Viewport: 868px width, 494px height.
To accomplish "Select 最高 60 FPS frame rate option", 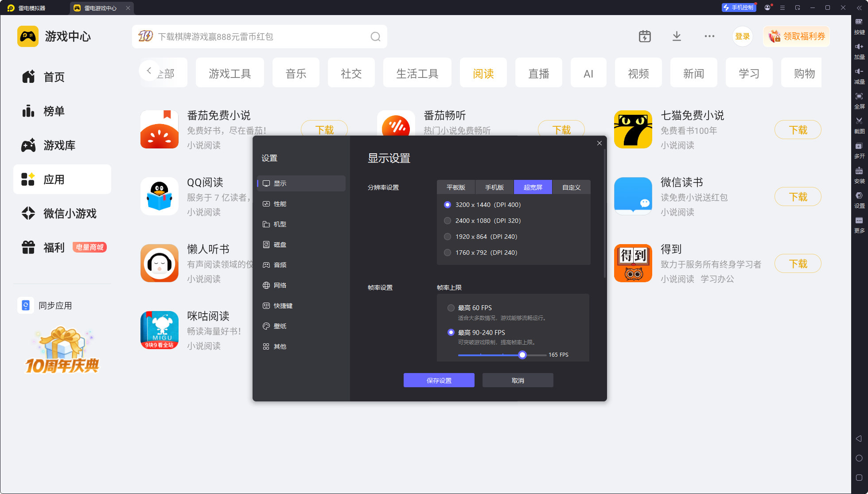I will pos(451,308).
